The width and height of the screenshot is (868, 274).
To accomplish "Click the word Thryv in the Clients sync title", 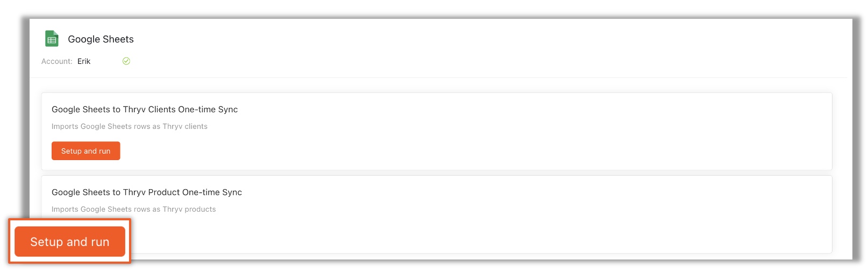I will coord(134,109).
